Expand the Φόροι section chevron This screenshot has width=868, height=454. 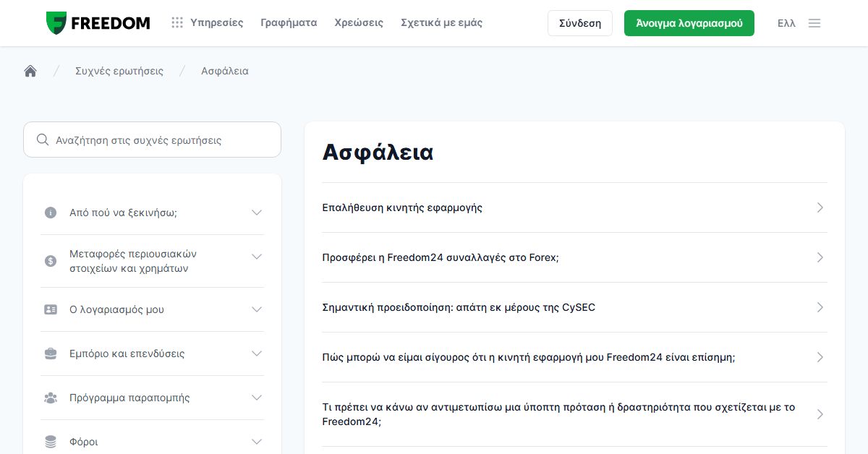coord(257,442)
